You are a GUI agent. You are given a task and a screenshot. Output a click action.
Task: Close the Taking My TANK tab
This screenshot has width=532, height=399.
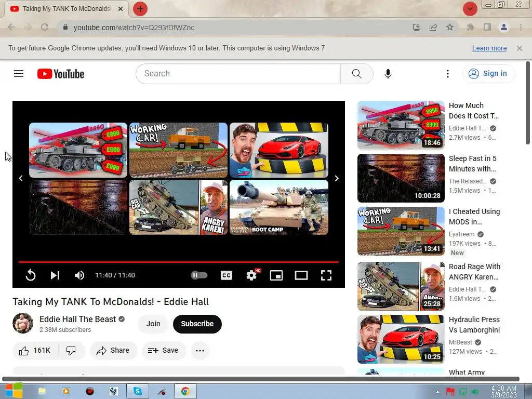(121, 9)
